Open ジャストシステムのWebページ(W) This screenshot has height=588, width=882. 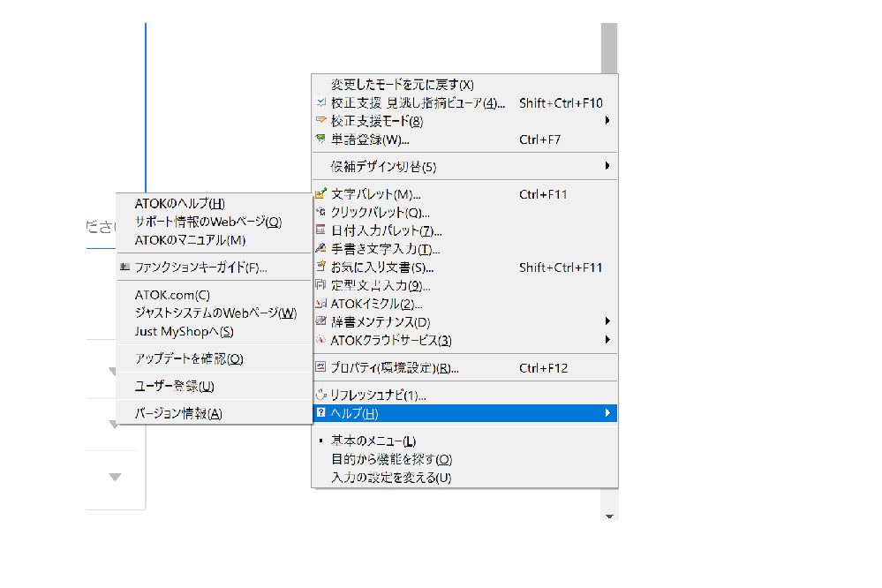pyautogui.click(x=215, y=313)
